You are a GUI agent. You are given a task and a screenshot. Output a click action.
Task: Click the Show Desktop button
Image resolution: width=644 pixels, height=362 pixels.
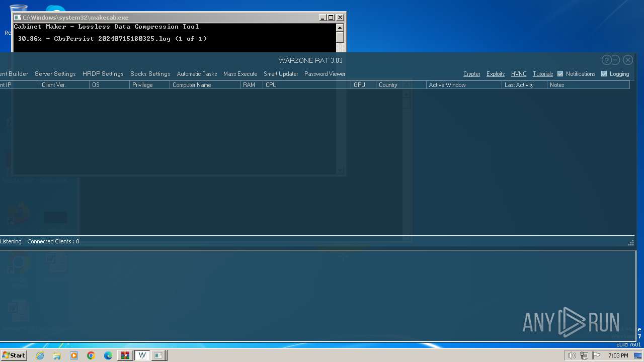pos(638,355)
